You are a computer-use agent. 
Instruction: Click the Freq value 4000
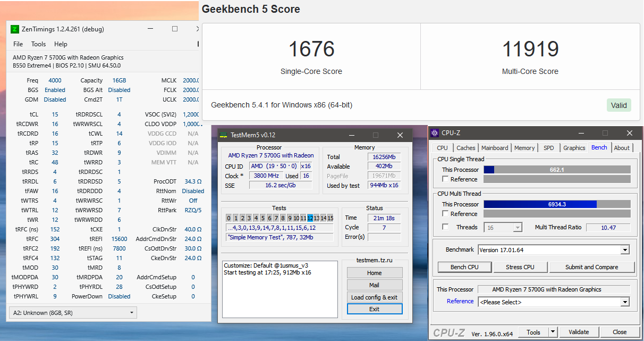(x=55, y=80)
